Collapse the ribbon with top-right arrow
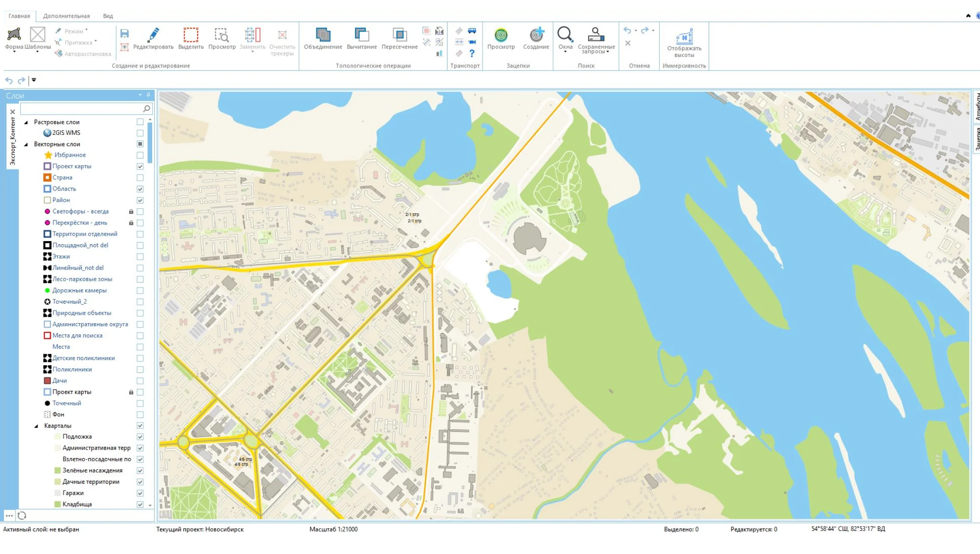The image size is (980, 554). [968, 16]
